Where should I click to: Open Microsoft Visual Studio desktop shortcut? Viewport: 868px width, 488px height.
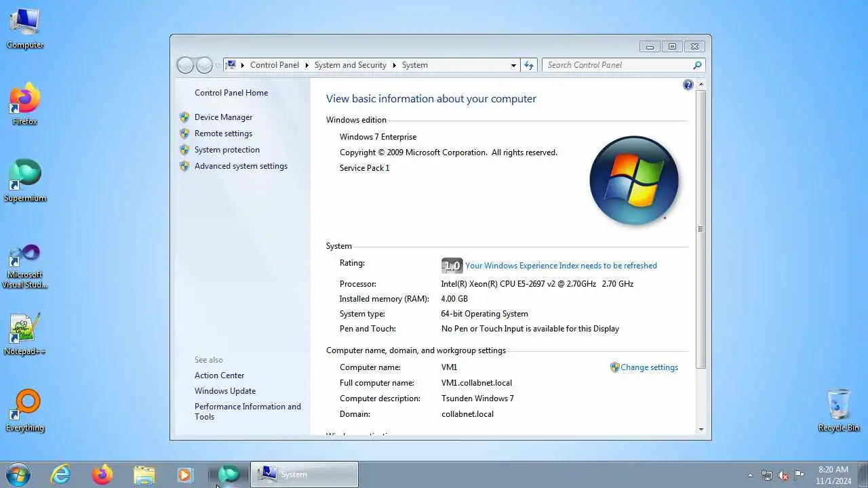point(25,266)
